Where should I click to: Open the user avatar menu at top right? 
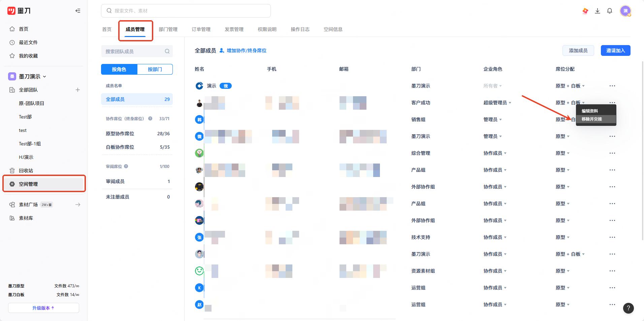(625, 11)
